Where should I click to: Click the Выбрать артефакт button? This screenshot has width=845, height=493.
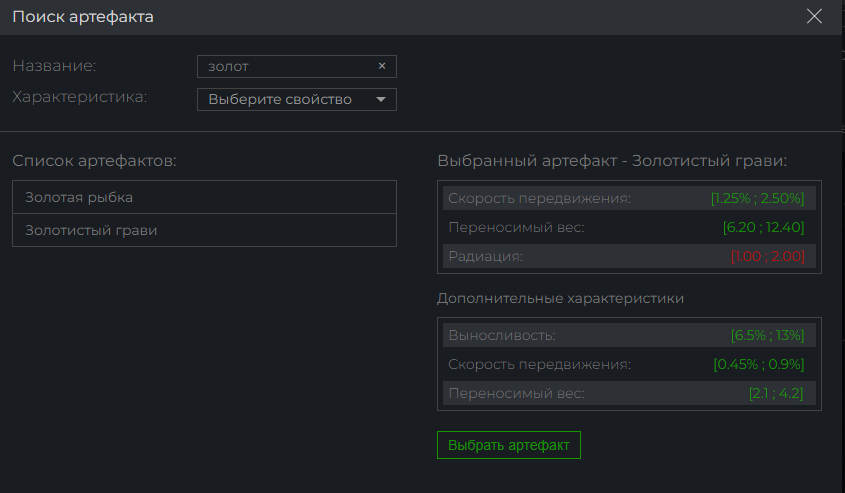[x=509, y=445]
